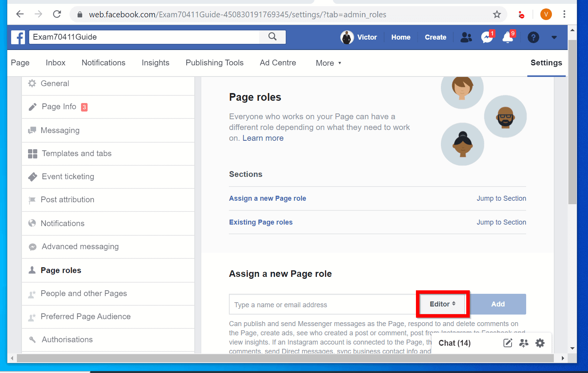Open the page Notifications tab
Image resolution: width=588 pixels, height=373 pixels.
[103, 63]
